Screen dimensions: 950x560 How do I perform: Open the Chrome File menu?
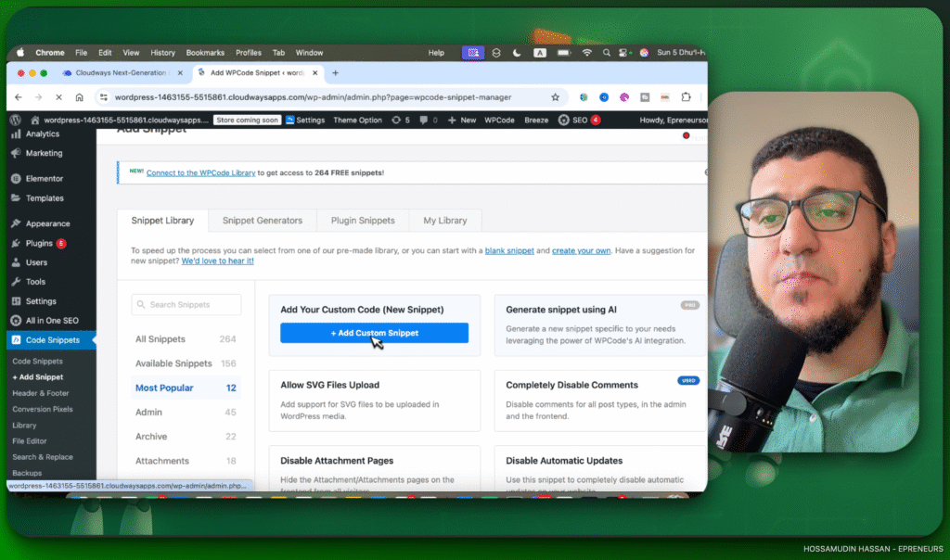tap(82, 53)
